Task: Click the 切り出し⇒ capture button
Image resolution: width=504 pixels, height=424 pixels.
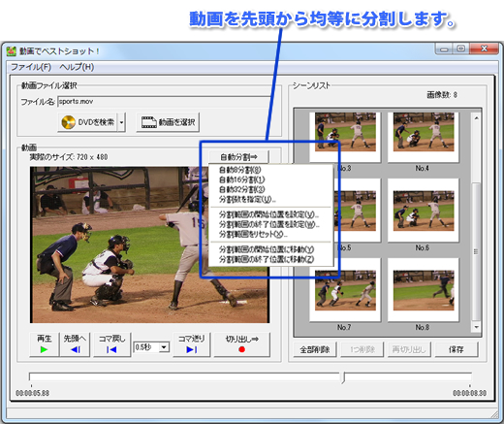Action: tap(241, 344)
